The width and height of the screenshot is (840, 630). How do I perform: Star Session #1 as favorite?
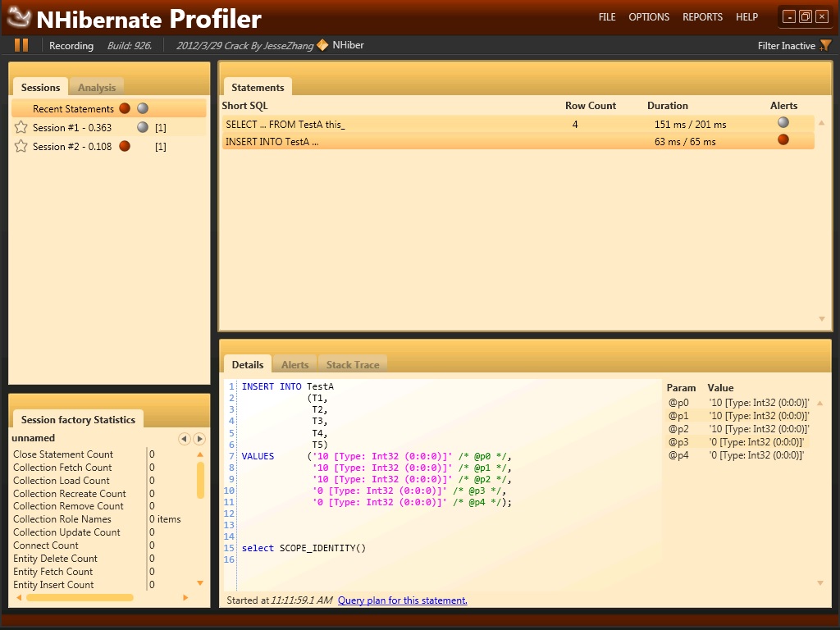(21, 127)
